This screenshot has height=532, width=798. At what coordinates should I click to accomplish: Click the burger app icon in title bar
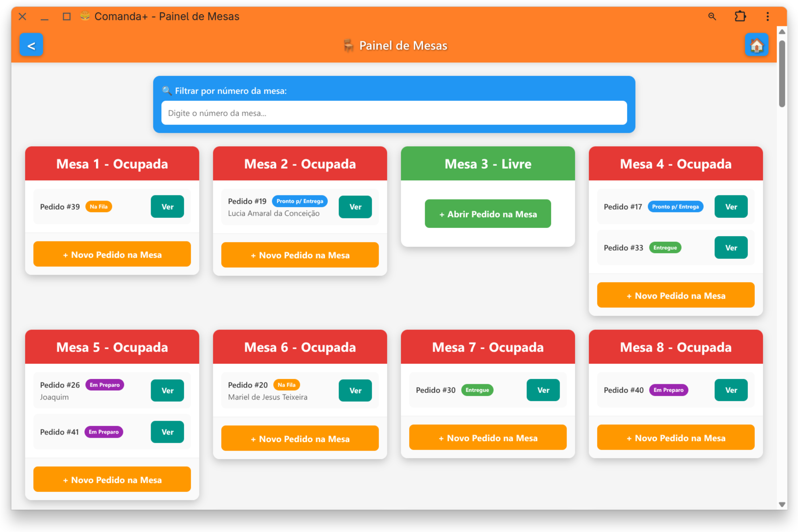[85, 16]
